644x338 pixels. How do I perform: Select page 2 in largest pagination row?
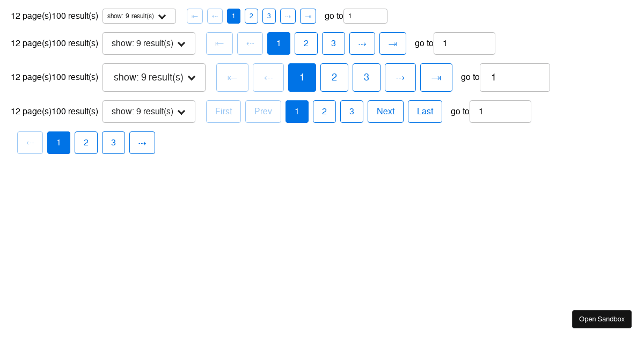tap(334, 77)
